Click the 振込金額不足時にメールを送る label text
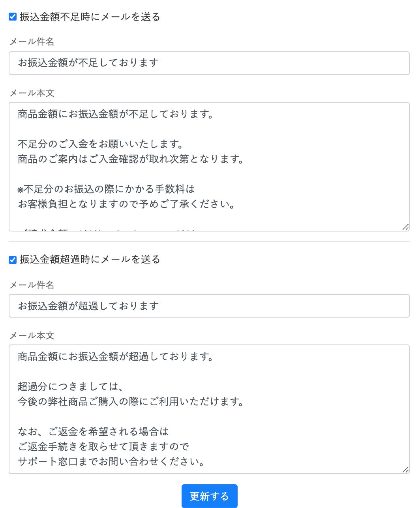420x508 pixels. click(x=90, y=17)
